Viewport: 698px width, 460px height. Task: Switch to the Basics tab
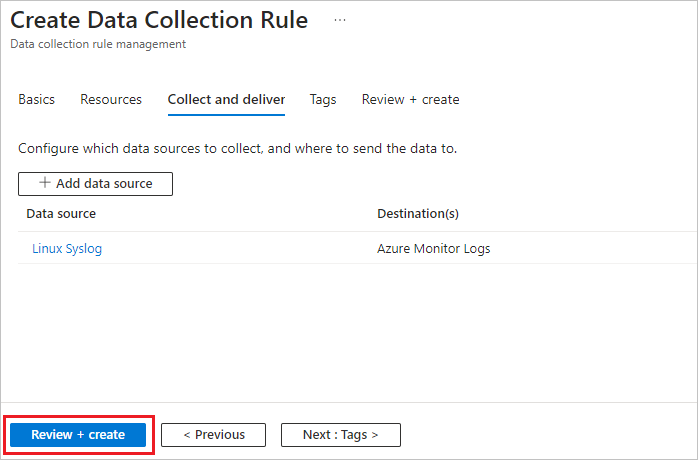click(37, 99)
